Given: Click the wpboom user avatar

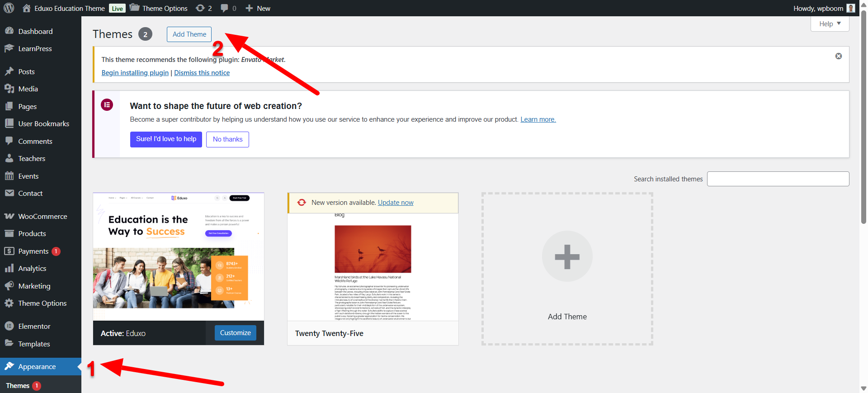Looking at the screenshot, I should [851, 8].
